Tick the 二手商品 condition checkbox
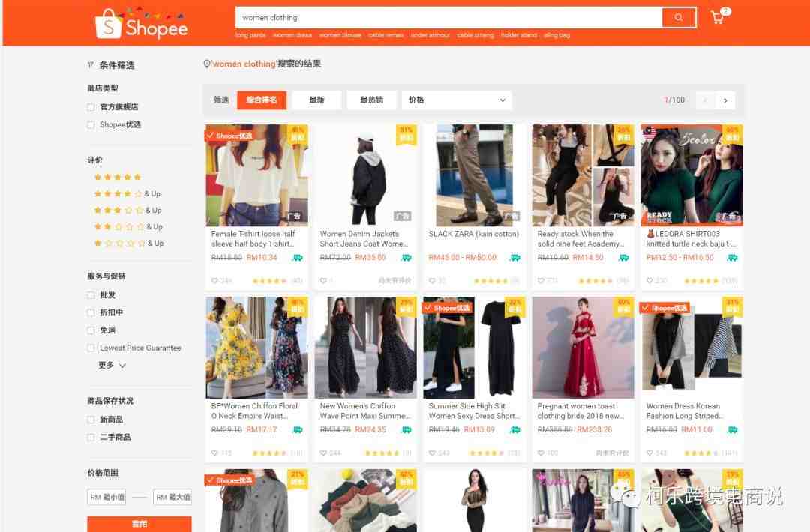This screenshot has width=810, height=532. pyautogui.click(x=91, y=437)
